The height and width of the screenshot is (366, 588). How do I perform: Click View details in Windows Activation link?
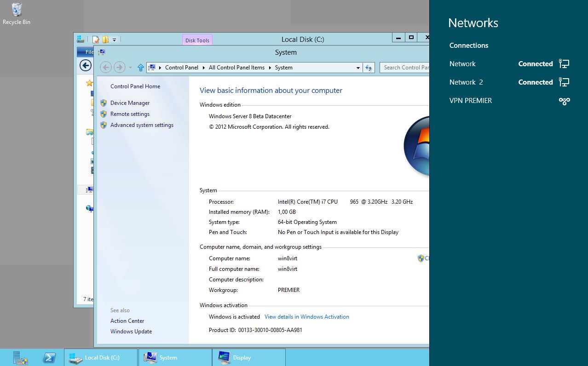(x=307, y=317)
